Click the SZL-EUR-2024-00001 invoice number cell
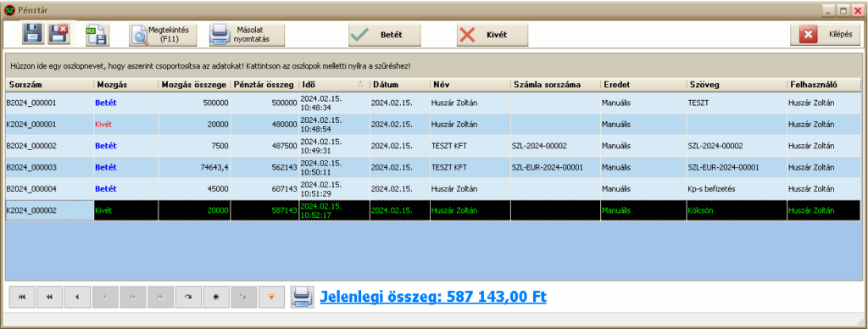Viewport: 868px width, 329px height. [x=555, y=167]
